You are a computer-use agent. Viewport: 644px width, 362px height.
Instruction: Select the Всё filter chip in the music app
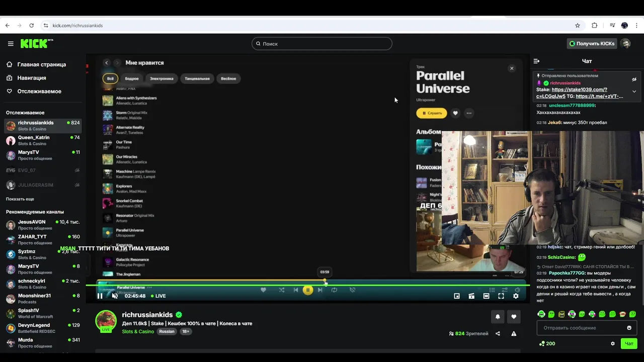[110, 78]
